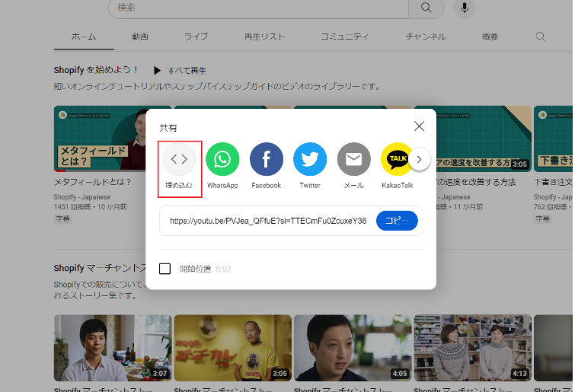Viewport: 575px width, 392px height.
Task: Copy the link with the コピー button
Action: (x=397, y=221)
